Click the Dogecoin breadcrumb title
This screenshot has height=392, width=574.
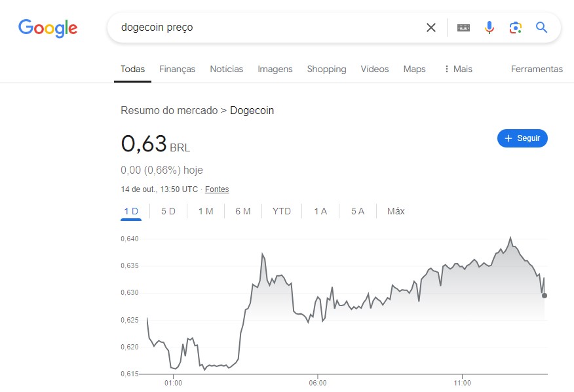point(252,110)
